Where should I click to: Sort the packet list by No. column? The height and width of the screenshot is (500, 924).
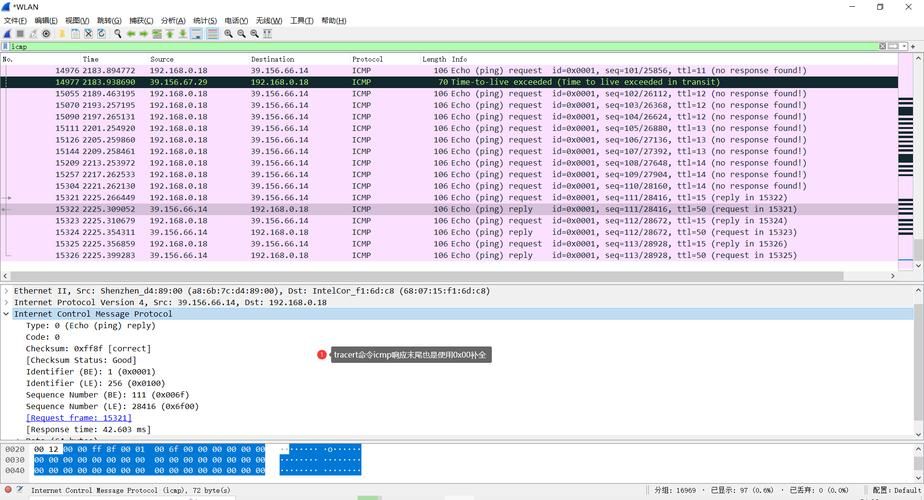coord(8,59)
